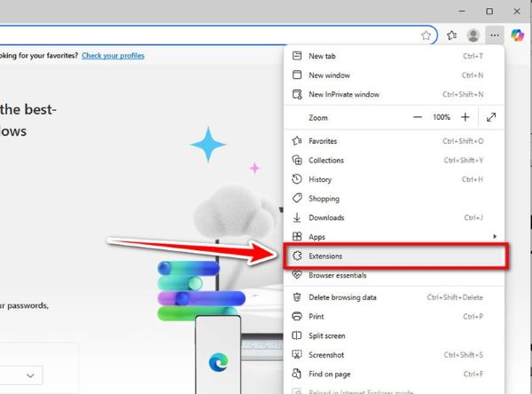Open the dropdown box at bottom left
This screenshot has height=394, width=532.
click(21, 375)
